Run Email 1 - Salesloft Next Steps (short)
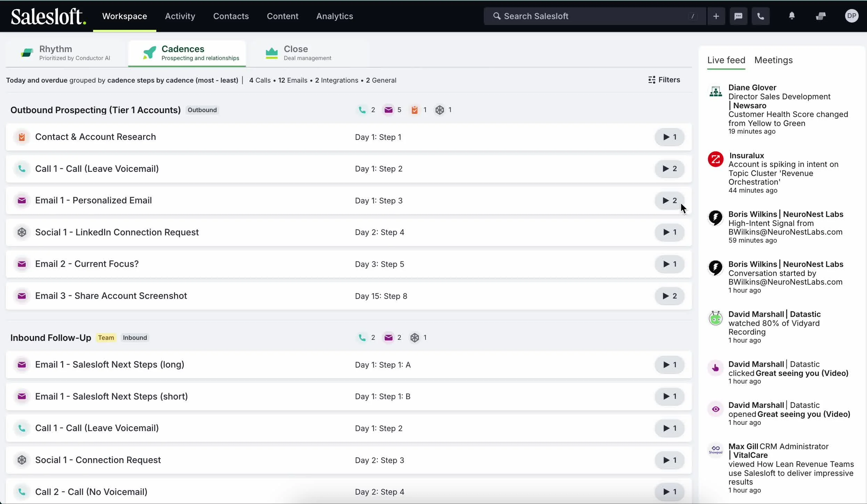 [670, 396]
